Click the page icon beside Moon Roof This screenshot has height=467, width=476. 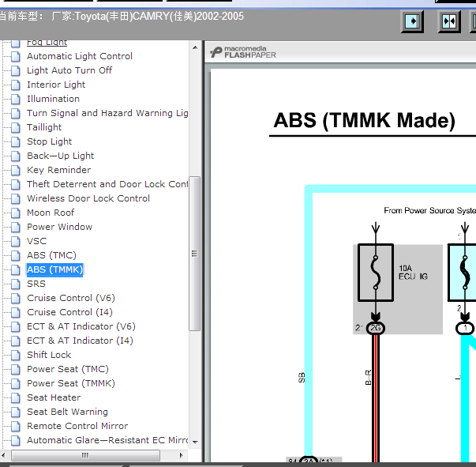(16, 213)
